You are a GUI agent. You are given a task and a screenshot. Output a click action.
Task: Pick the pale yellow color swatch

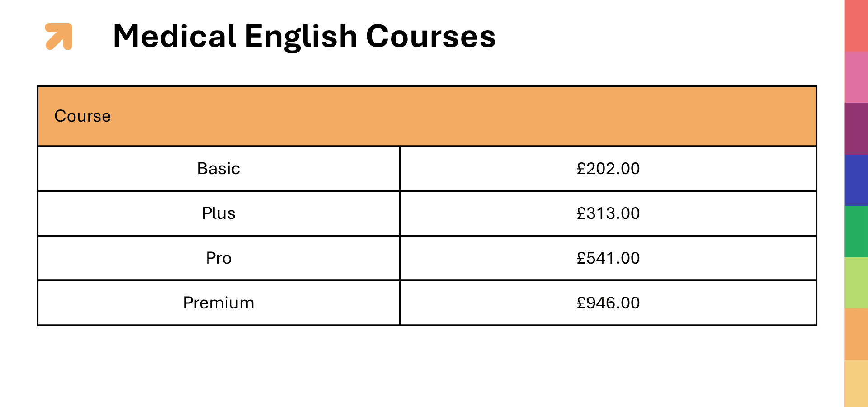[856, 383]
